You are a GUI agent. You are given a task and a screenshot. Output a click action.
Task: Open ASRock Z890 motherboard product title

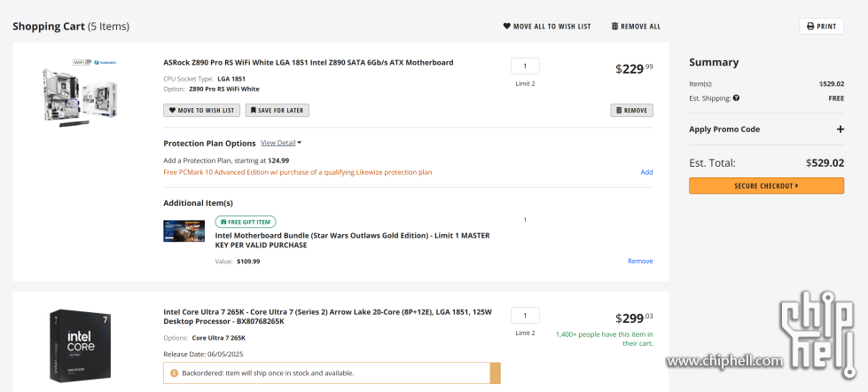[x=309, y=63]
